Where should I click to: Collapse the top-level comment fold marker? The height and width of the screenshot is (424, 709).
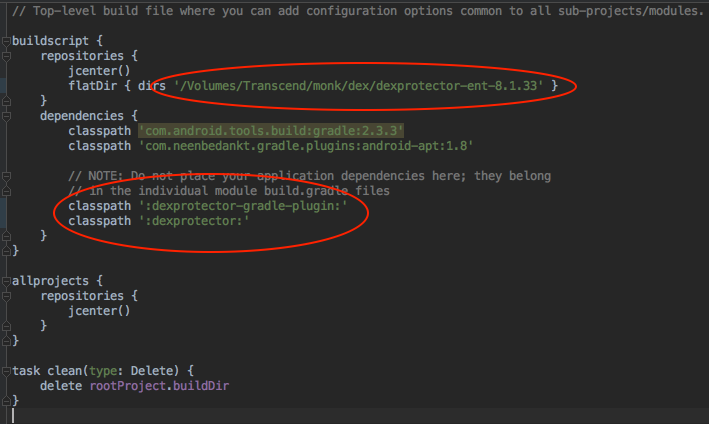[5, 11]
